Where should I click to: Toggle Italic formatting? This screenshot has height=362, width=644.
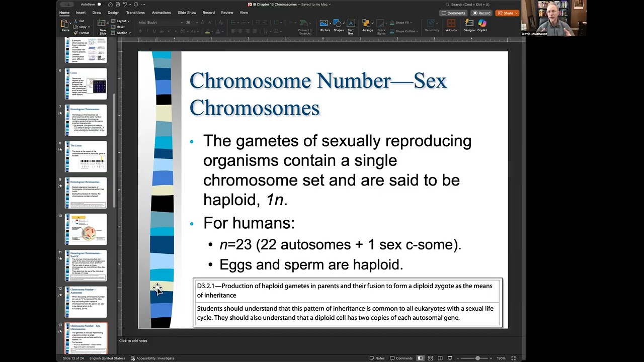coord(147,31)
